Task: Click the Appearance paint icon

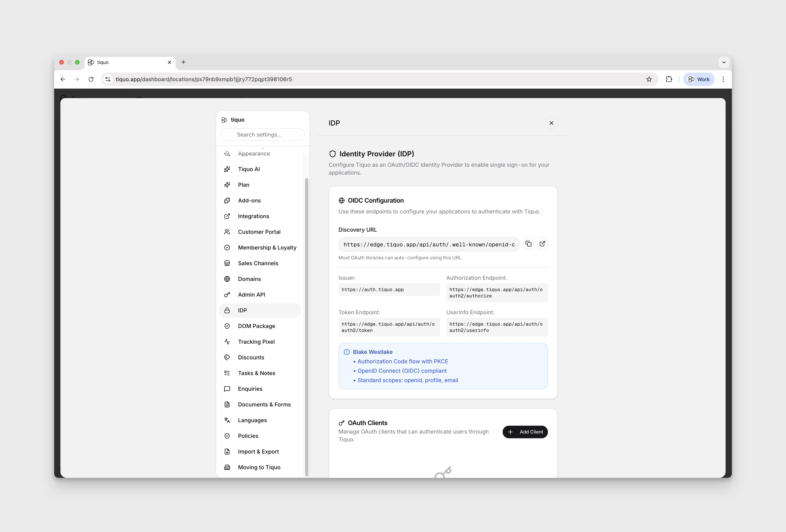Action: click(x=227, y=154)
